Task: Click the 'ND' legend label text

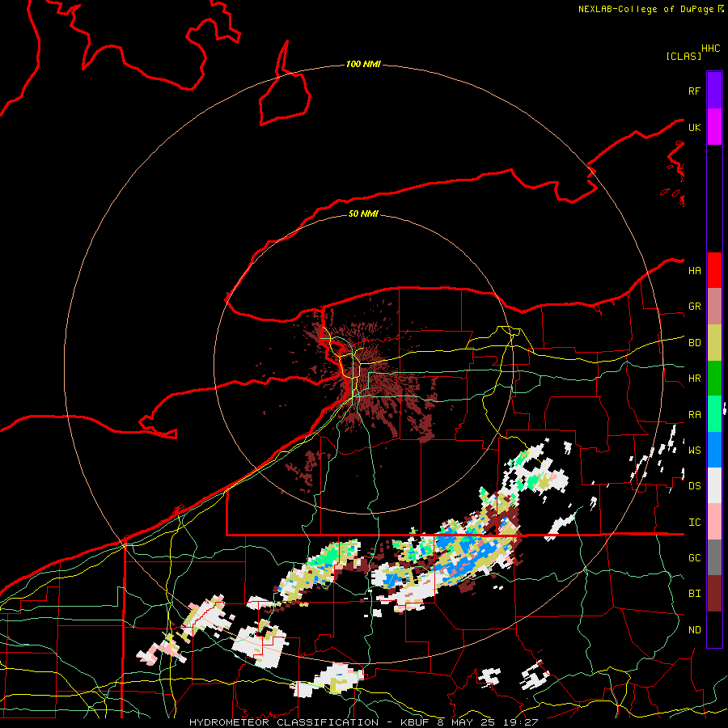Action: (694, 630)
